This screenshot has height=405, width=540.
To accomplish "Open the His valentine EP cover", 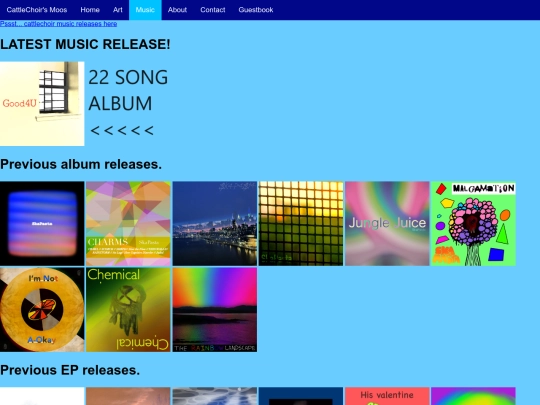I will (387, 396).
